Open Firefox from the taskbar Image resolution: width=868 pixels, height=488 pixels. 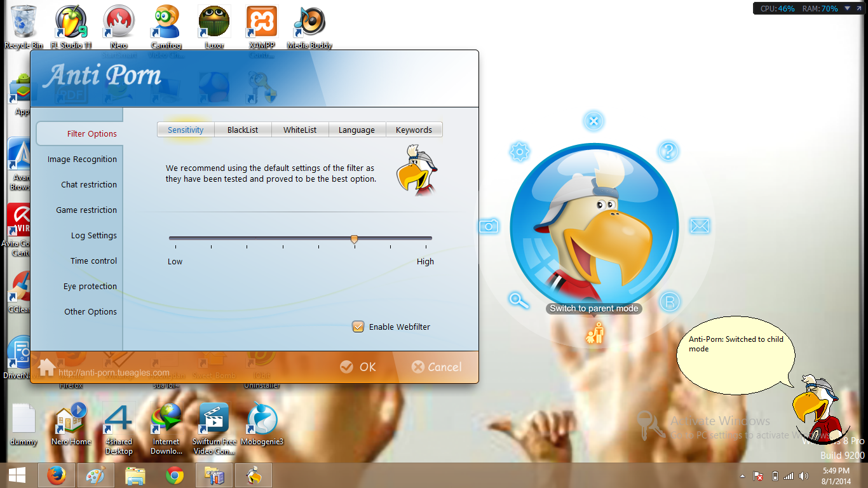(x=57, y=475)
